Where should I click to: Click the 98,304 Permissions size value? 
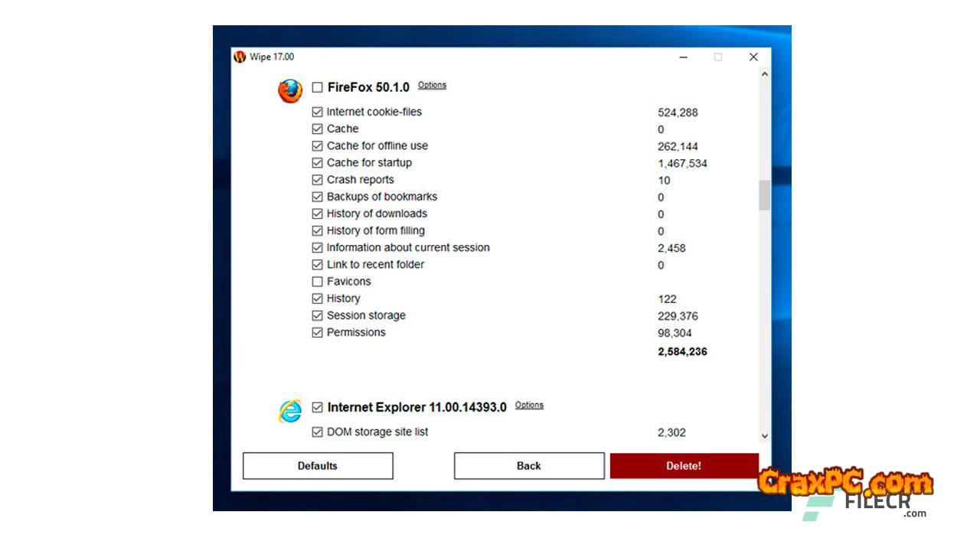(675, 333)
